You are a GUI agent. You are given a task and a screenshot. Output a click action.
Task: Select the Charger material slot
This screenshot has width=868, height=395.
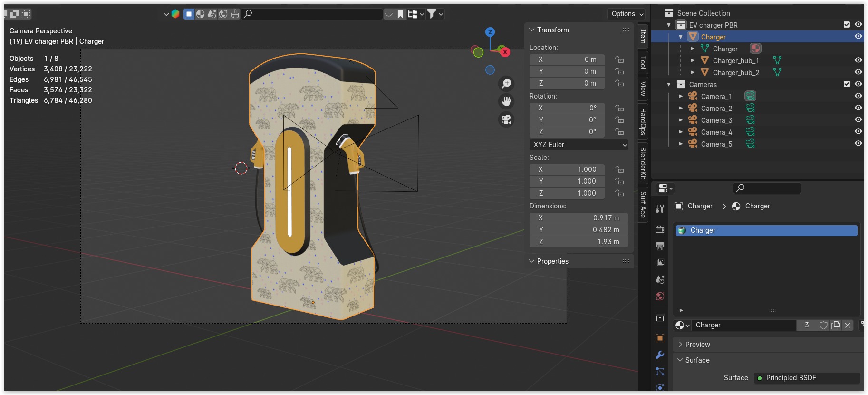click(x=767, y=230)
